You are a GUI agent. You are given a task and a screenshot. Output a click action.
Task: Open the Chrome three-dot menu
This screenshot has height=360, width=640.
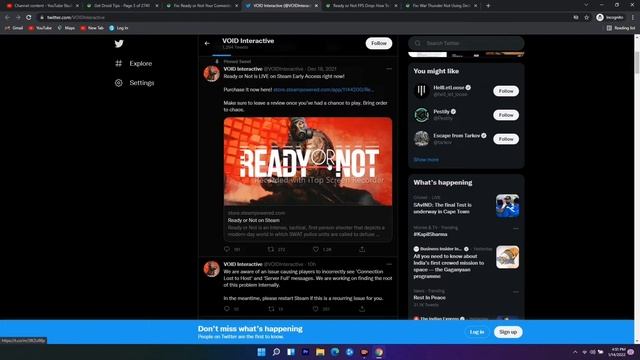633,18
